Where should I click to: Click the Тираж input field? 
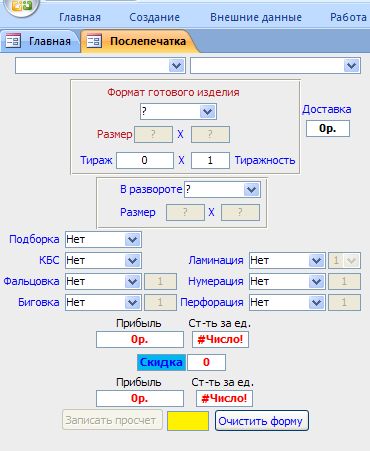145,160
